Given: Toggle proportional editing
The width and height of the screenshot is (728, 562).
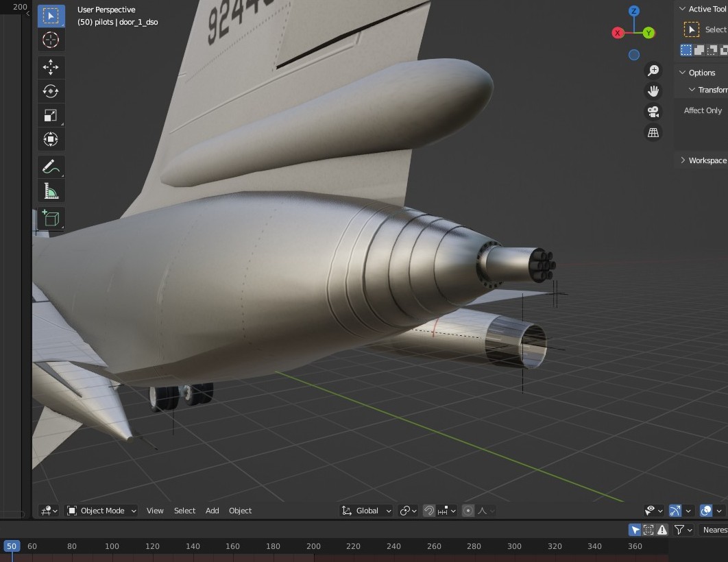Looking at the screenshot, I should click(x=468, y=511).
